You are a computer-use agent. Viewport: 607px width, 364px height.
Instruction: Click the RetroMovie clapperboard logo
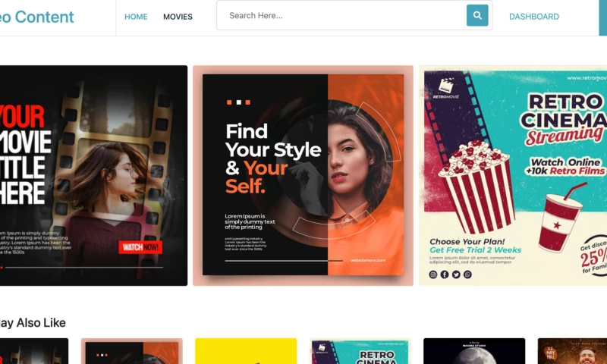point(446,88)
